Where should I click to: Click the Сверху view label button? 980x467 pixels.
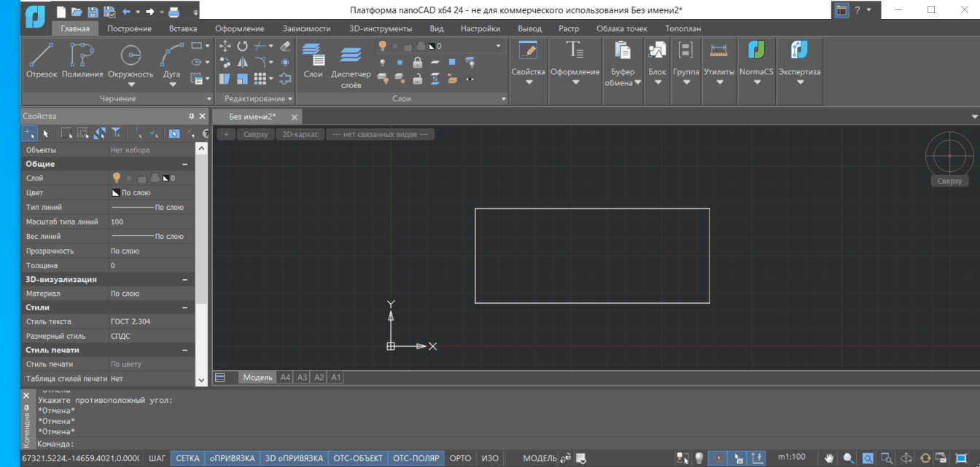click(256, 134)
